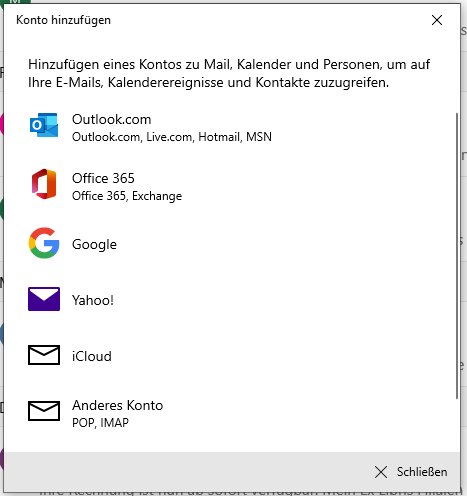Choose the iCloud account entry

pyautogui.click(x=230, y=356)
